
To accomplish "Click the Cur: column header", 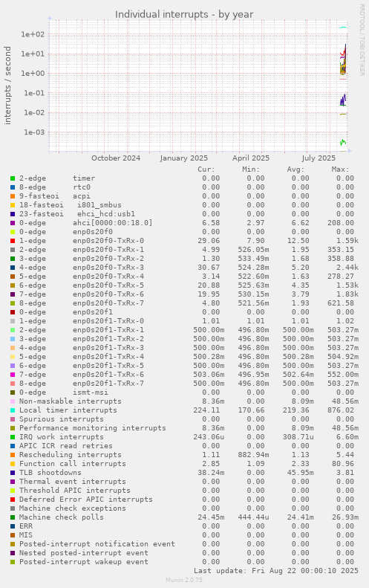I will (x=206, y=169).
